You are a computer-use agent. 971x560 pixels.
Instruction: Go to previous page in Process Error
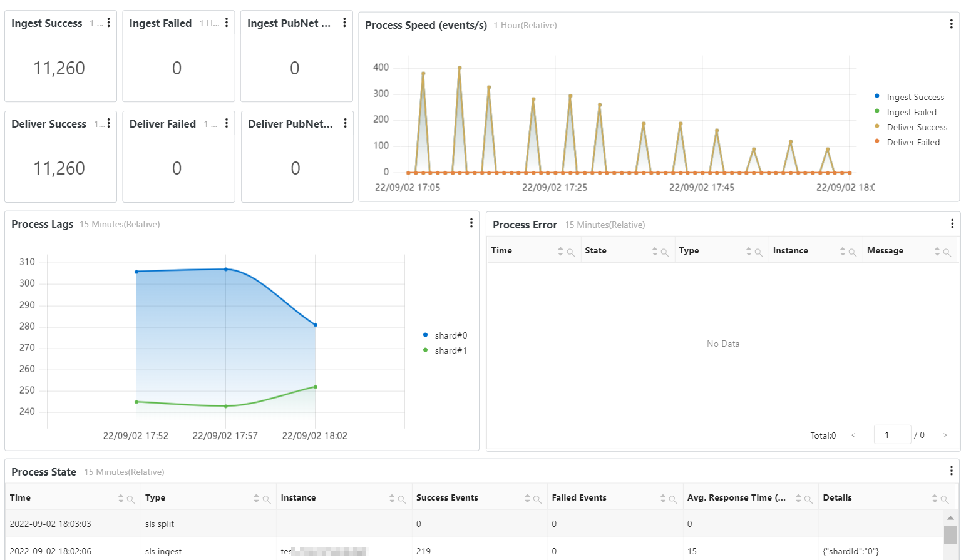coord(853,435)
